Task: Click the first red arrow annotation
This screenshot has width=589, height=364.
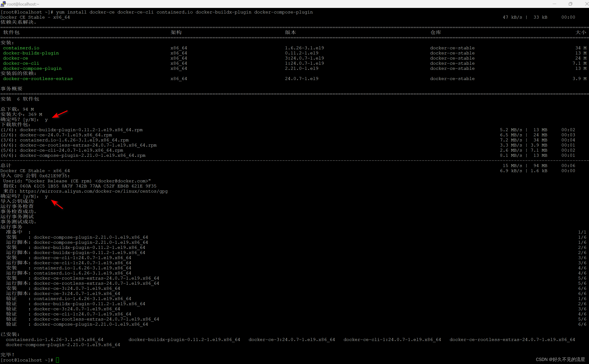Action: pyautogui.click(x=60, y=114)
